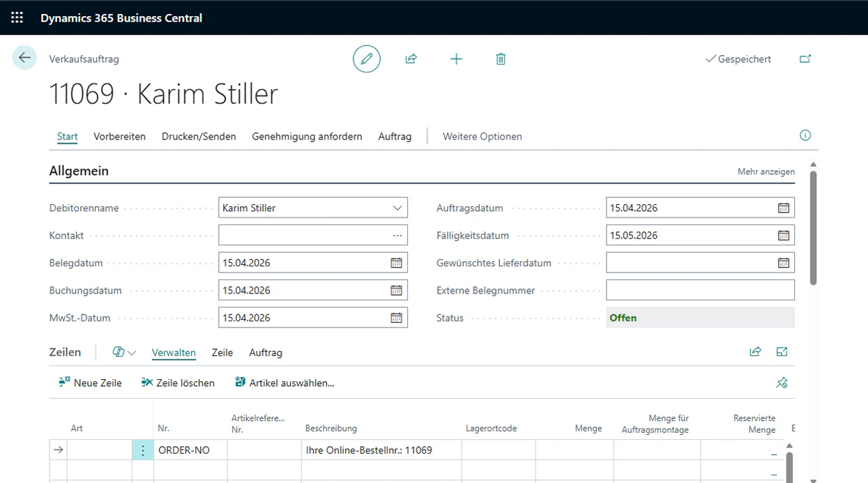Click the Artikelreferenznr. column header
The height and width of the screenshot is (483, 868).
tap(258, 424)
